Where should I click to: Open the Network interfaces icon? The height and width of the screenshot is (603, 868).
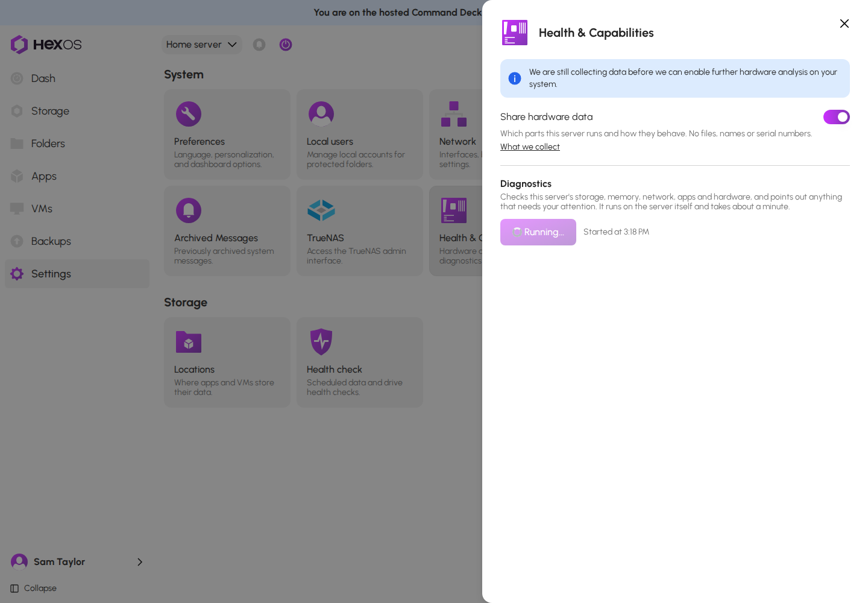(454, 114)
